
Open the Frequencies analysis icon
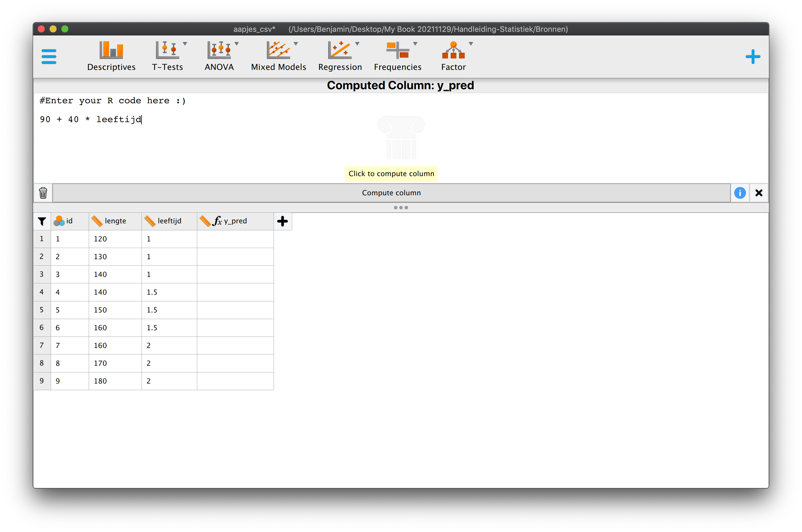coord(397,50)
